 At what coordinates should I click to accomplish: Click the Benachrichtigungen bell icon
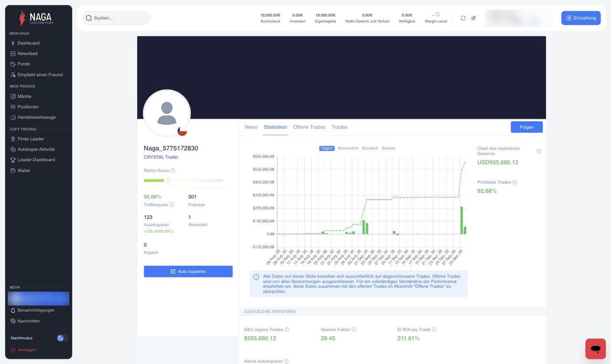13,311
